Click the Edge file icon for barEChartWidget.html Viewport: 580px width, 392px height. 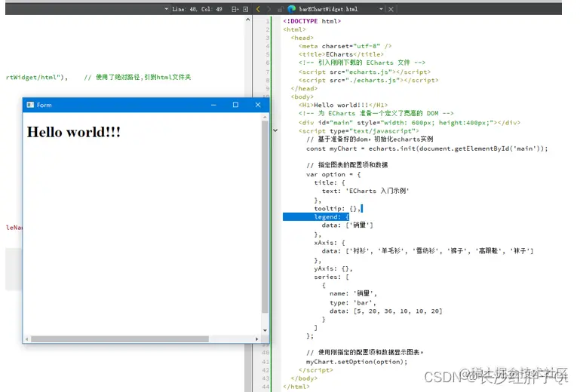[x=292, y=9]
